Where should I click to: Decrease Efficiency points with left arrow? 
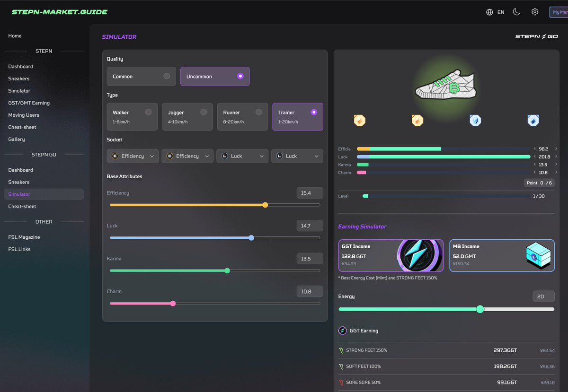(x=534, y=149)
